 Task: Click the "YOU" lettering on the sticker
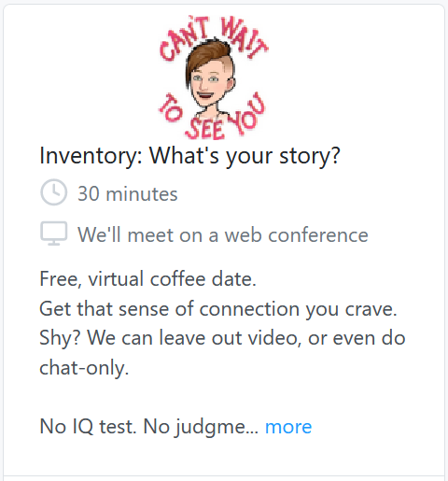coord(246,114)
